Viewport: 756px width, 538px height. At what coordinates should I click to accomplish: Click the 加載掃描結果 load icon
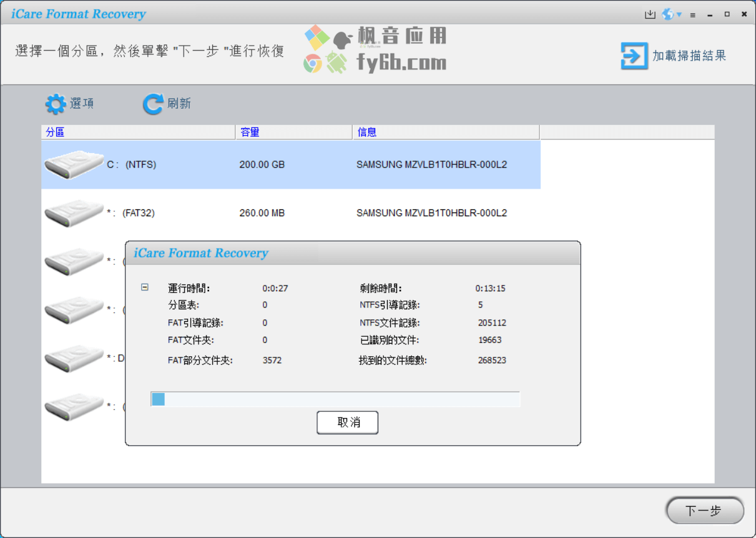click(634, 56)
